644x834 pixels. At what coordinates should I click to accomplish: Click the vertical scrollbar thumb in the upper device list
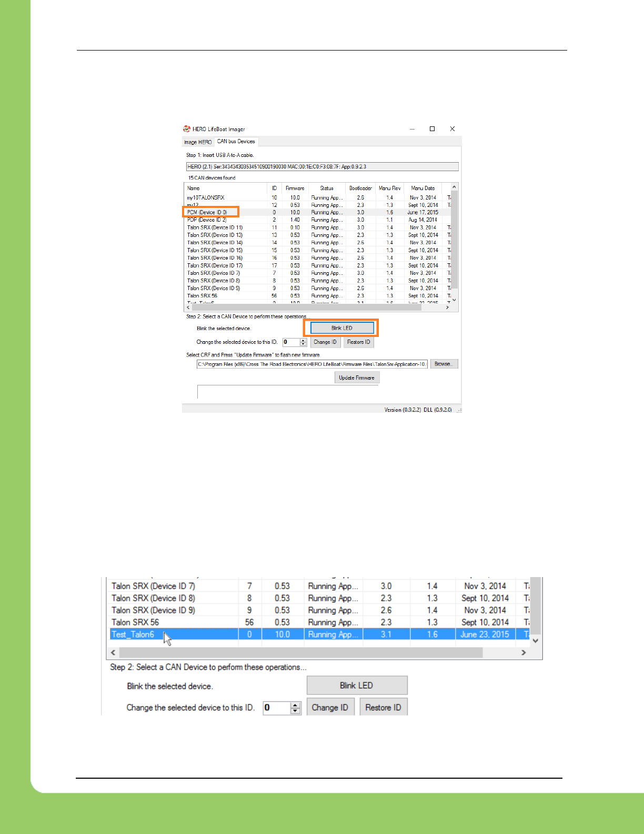tap(454, 240)
